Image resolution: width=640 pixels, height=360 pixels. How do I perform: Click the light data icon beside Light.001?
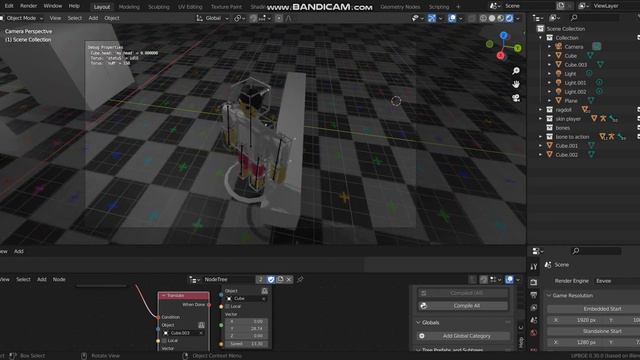point(599,82)
